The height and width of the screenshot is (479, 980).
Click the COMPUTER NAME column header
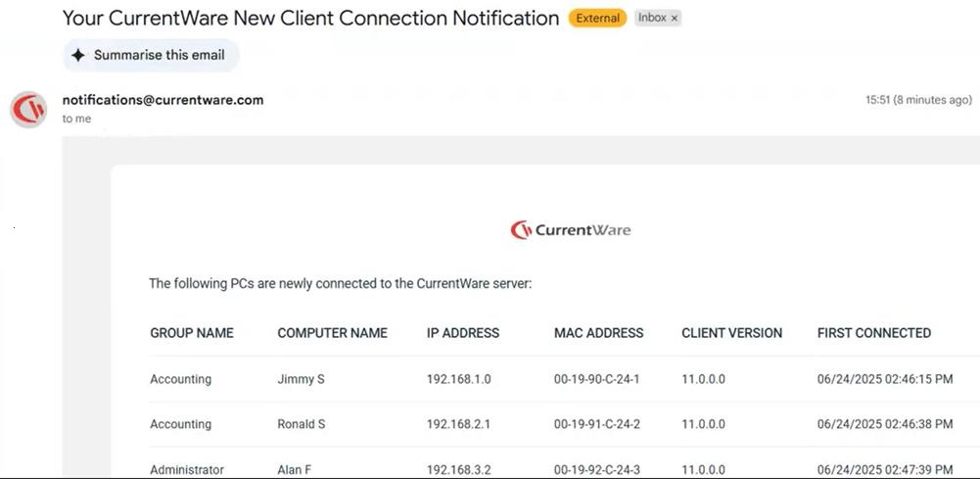click(x=332, y=333)
